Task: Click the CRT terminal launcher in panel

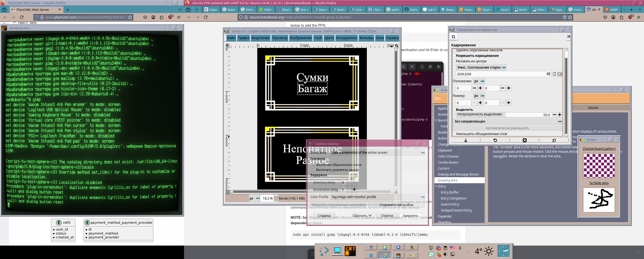Action: 350,251
